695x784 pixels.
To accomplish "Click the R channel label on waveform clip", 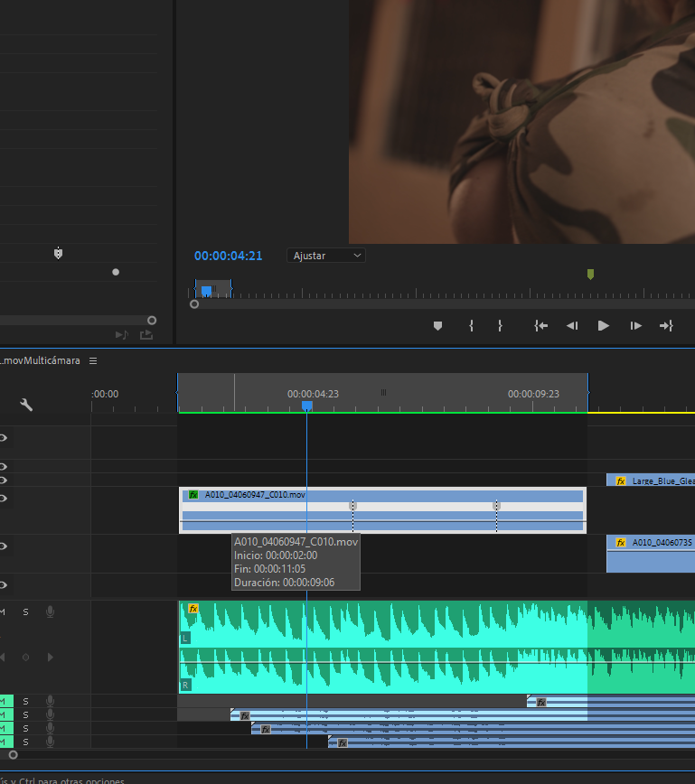I will point(185,685).
